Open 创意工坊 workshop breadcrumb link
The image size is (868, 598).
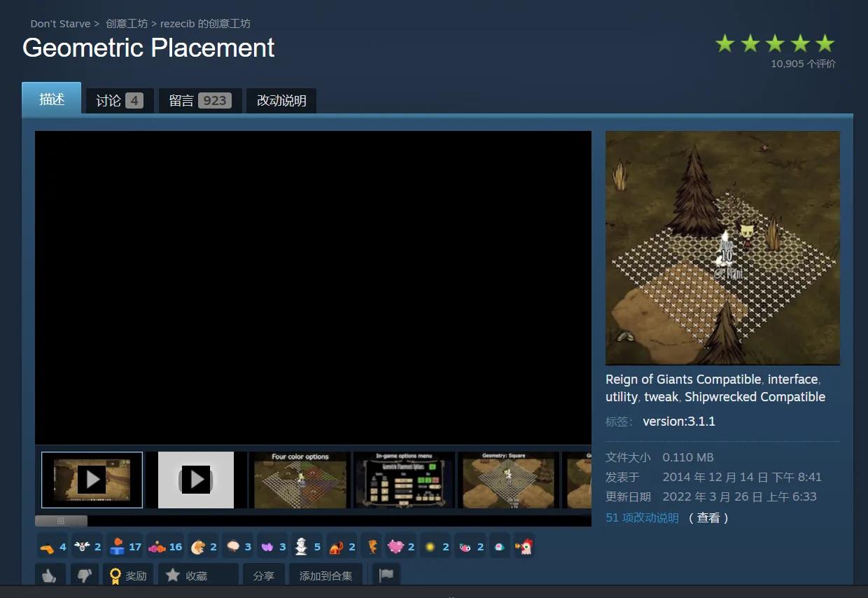click(x=127, y=24)
